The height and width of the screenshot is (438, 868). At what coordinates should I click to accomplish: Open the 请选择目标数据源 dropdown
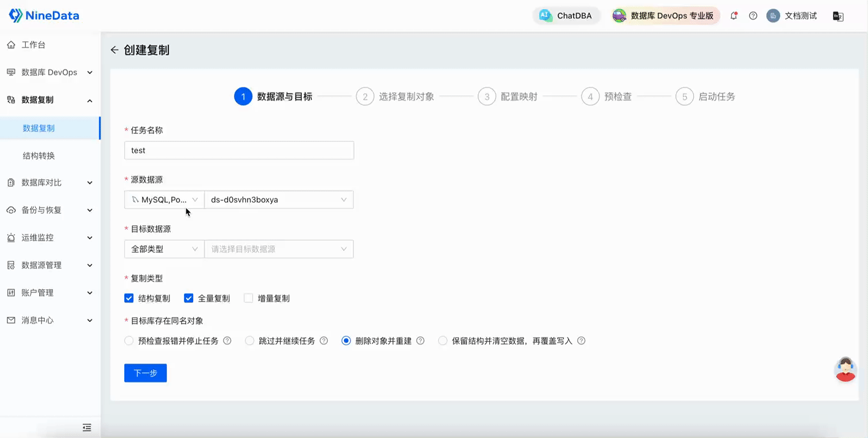(x=279, y=249)
